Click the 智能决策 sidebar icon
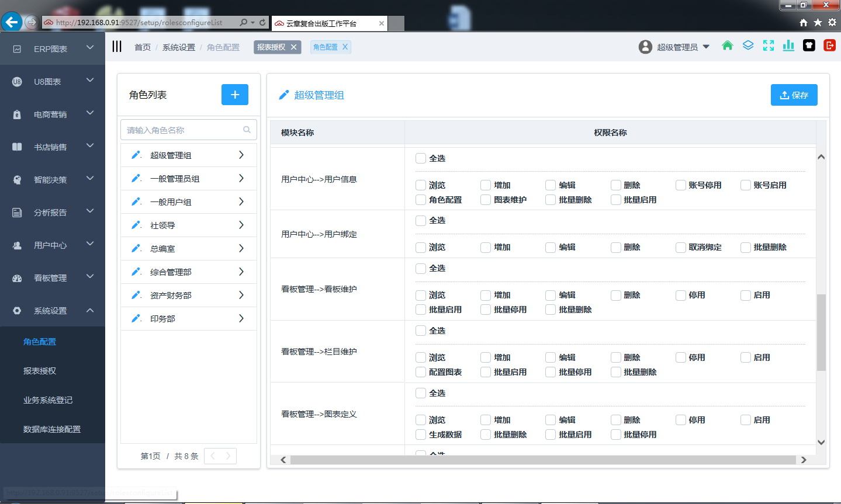This screenshot has height=504, width=841. (17, 180)
